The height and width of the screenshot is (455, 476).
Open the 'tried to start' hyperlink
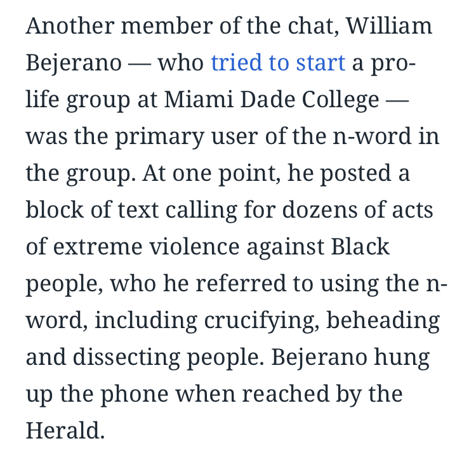(x=278, y=64)
